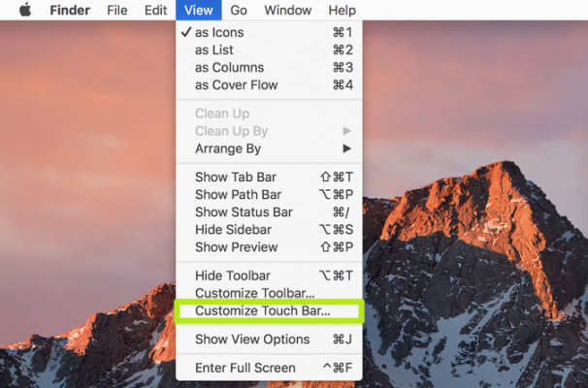The image size is (588, 388).
Task: Open Show View Options
Action: pos(252,339)
